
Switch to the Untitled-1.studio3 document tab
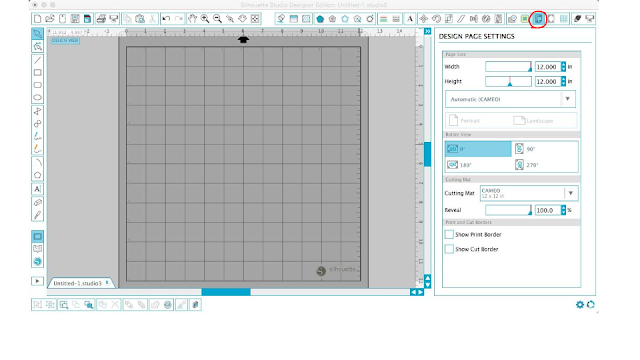click(81, 283)
